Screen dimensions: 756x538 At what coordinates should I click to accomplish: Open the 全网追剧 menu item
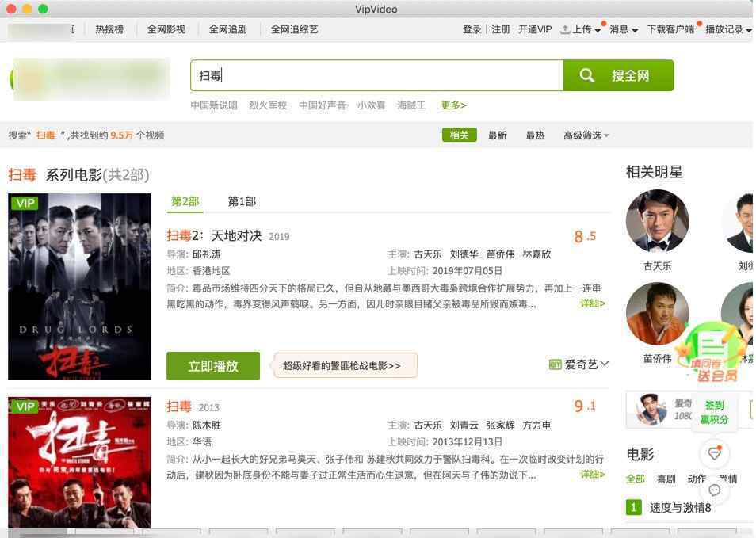pos(228,29)
